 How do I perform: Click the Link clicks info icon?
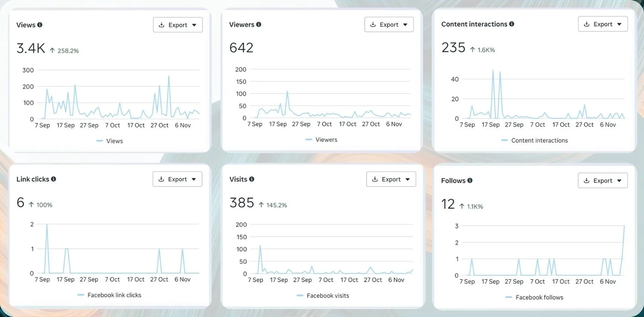[x=53, y=179]
